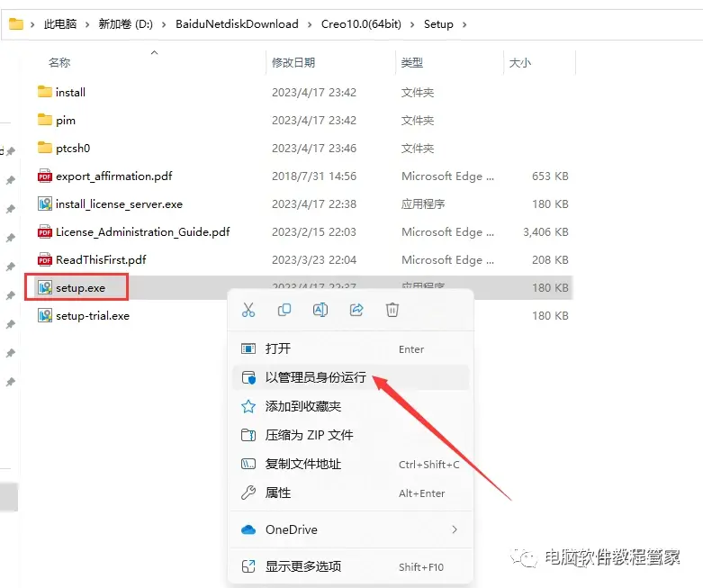The width and height of the screenshot is (703, 588).
Task: Expand chevron after Creo10.0(64bit) breadcrumb
Action: (x=412, y=24)
